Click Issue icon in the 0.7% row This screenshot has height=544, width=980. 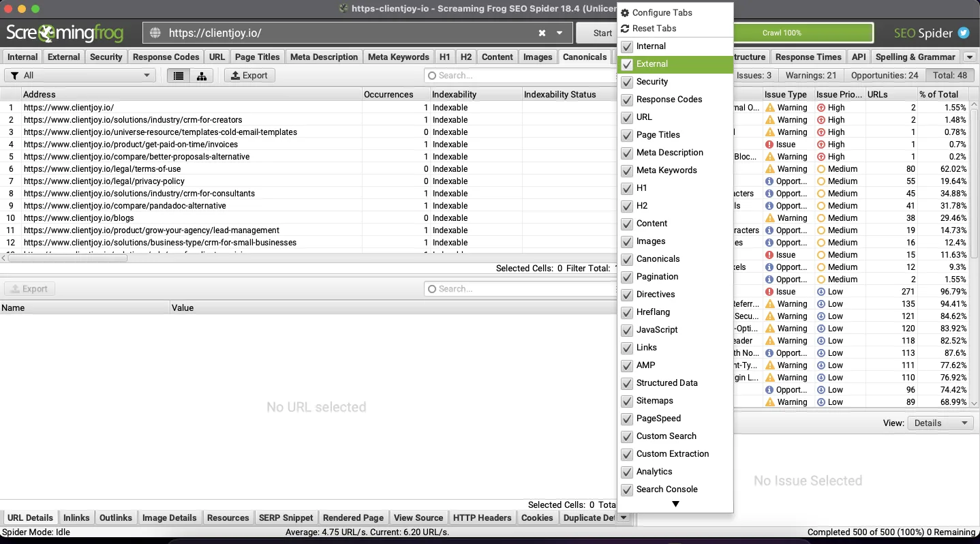770,145
